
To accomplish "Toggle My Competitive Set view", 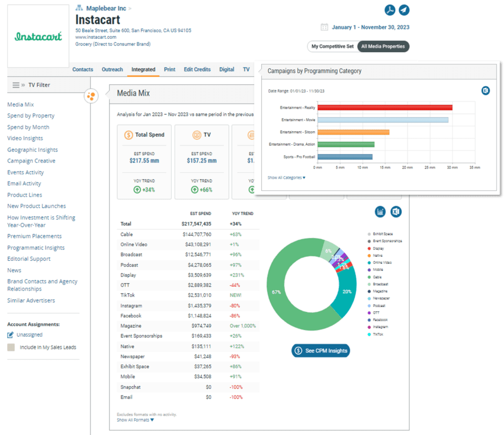I will pyautogui.click(x=332, y=46).
